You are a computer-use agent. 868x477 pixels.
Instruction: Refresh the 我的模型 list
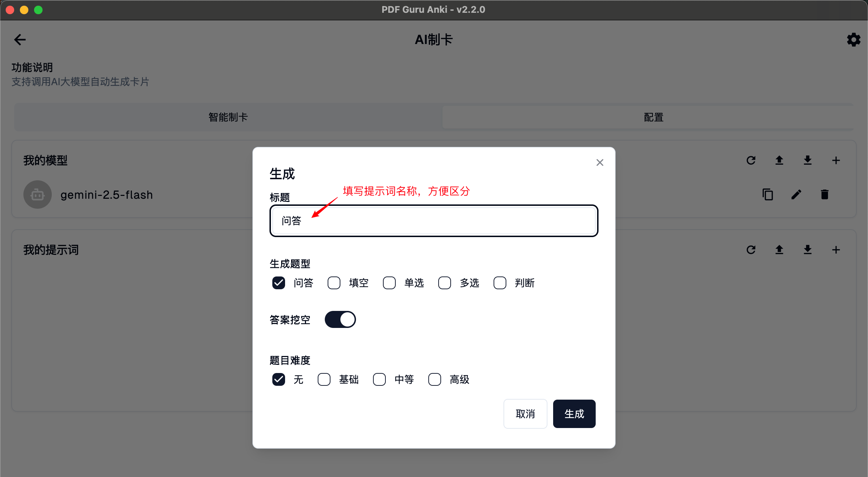coord(751,160)
